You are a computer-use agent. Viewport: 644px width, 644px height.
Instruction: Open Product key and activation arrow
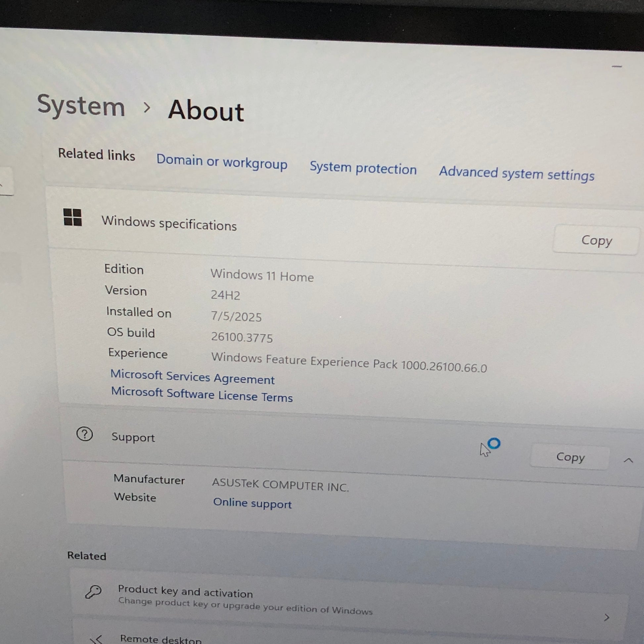[x=607, y=618]
